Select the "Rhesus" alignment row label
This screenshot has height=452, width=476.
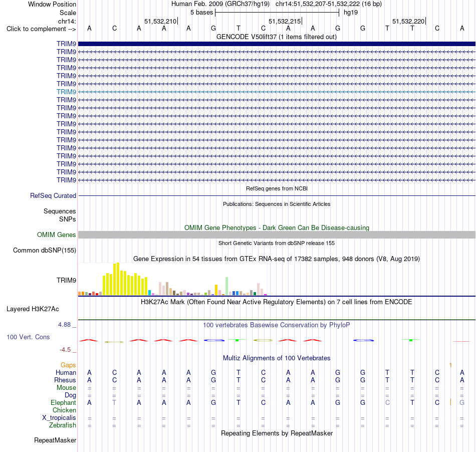65,380
